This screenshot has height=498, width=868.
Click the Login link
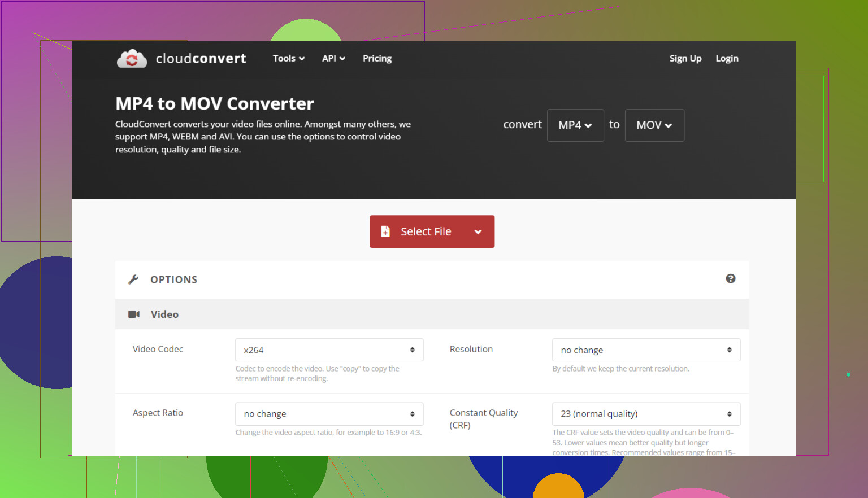tap(727, 58)
